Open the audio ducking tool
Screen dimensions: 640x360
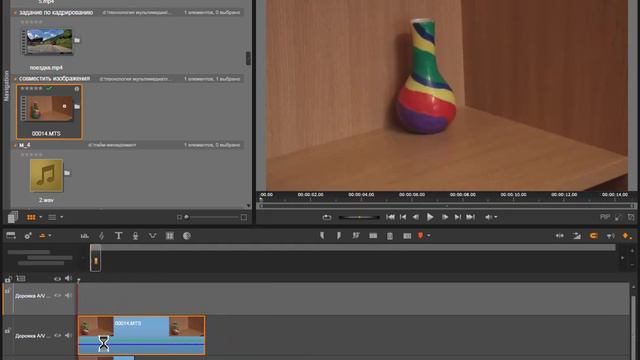tap(153, 236)
